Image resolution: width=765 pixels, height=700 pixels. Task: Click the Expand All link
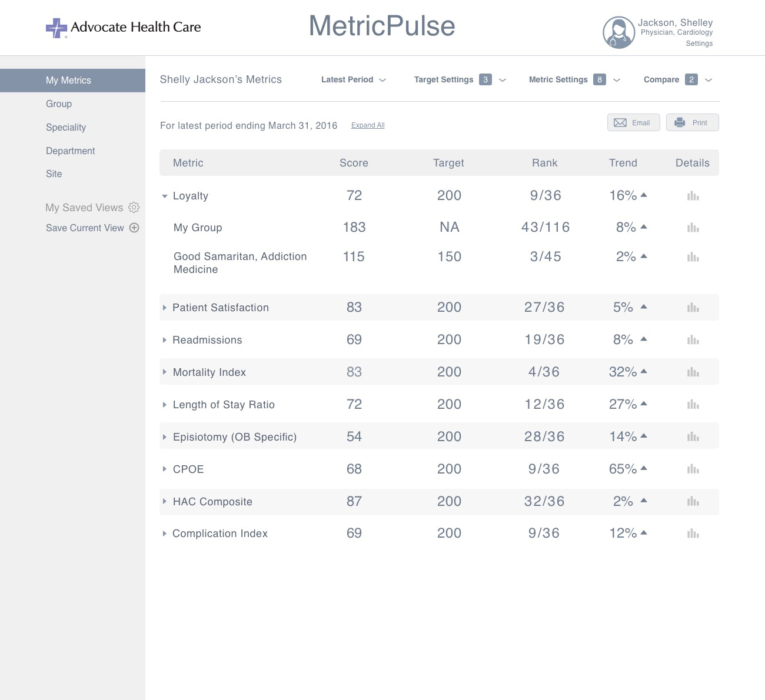click(x=368, y=125)
